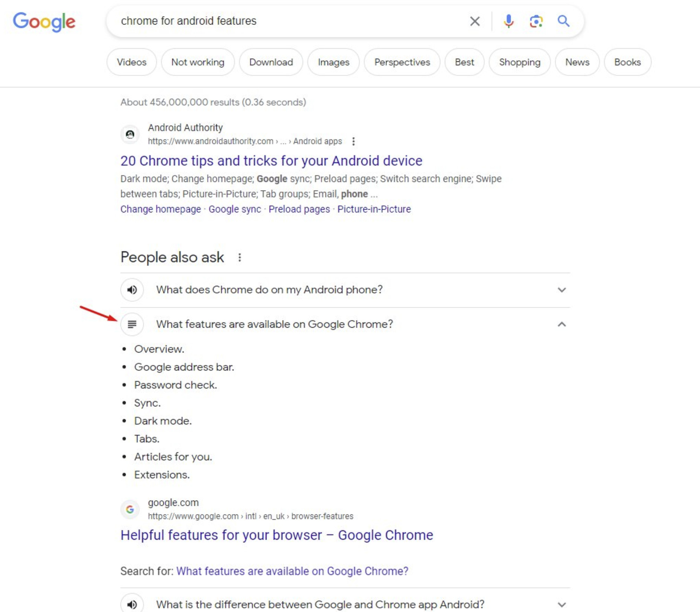This screenshot has height=612, width=700.
Task: Follow the 'Google sync' sitelink
Action: pyautogui.click(x=234, y=209)
